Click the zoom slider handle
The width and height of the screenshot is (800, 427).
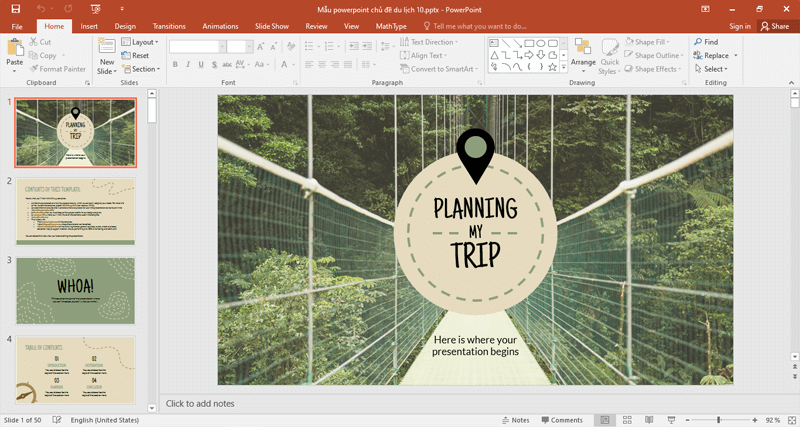(x=718, y=420)
